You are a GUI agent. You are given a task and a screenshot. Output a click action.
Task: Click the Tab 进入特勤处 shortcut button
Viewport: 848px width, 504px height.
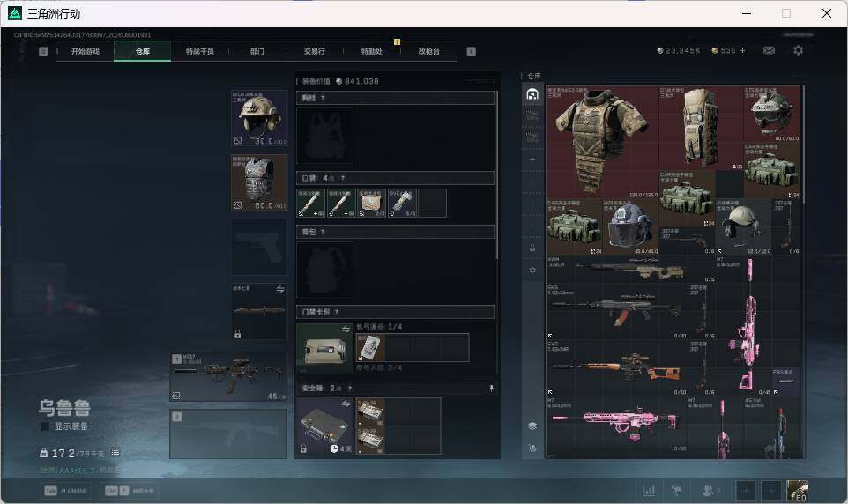pyautogui.click(x=66, y=491)
